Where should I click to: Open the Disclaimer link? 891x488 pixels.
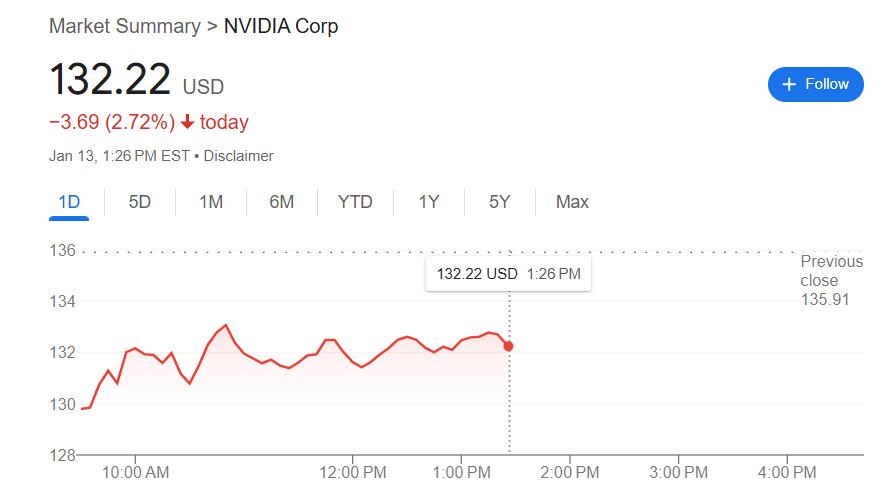tap(239, 156)
